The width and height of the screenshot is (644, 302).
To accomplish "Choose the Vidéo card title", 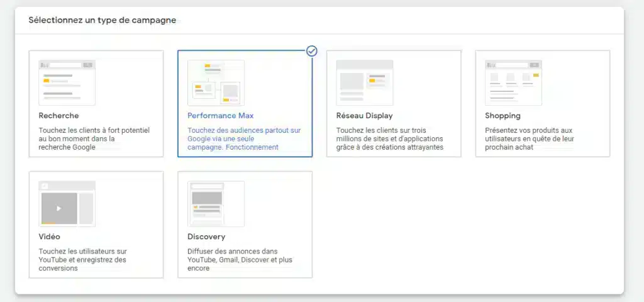I will [49, 237].
